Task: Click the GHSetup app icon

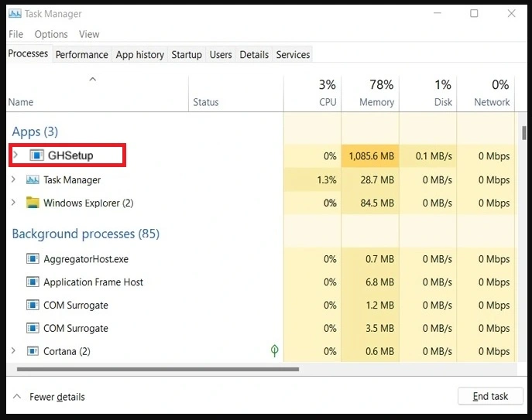Action: click(x=36, y=155)
